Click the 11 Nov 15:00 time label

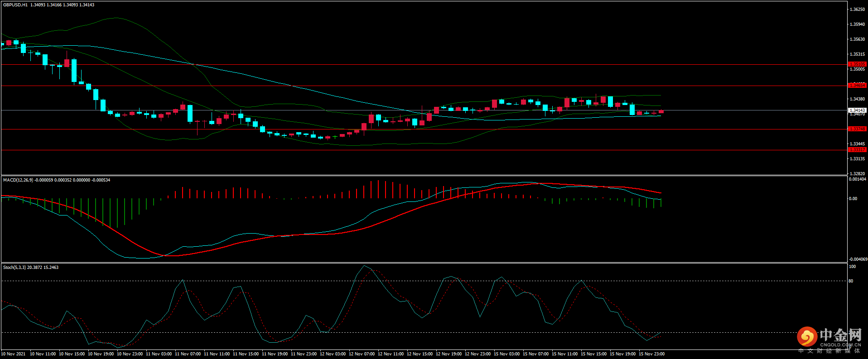pos(246,354)
